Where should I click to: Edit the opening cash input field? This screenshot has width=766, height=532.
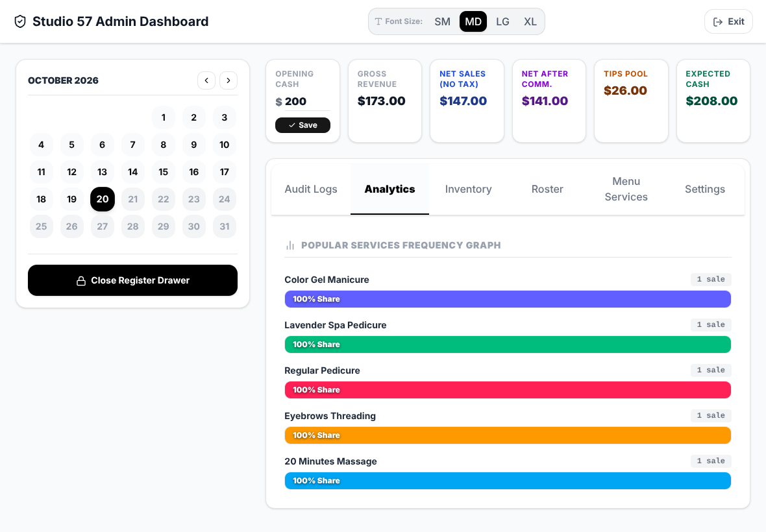307,101
